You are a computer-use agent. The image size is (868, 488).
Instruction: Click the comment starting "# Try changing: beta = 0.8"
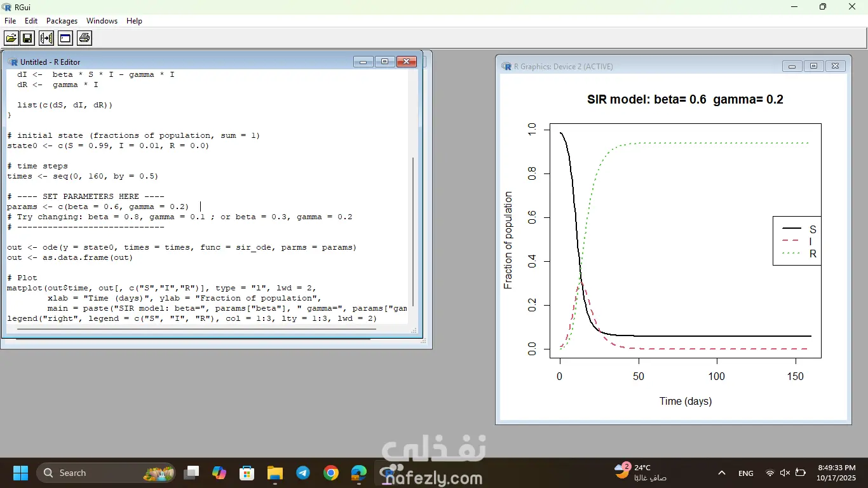click(180, 217)
